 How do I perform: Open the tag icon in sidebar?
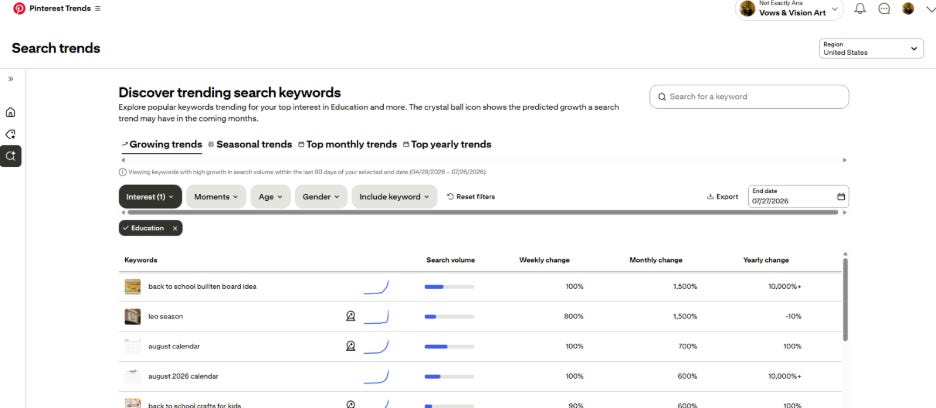[10, 134]
